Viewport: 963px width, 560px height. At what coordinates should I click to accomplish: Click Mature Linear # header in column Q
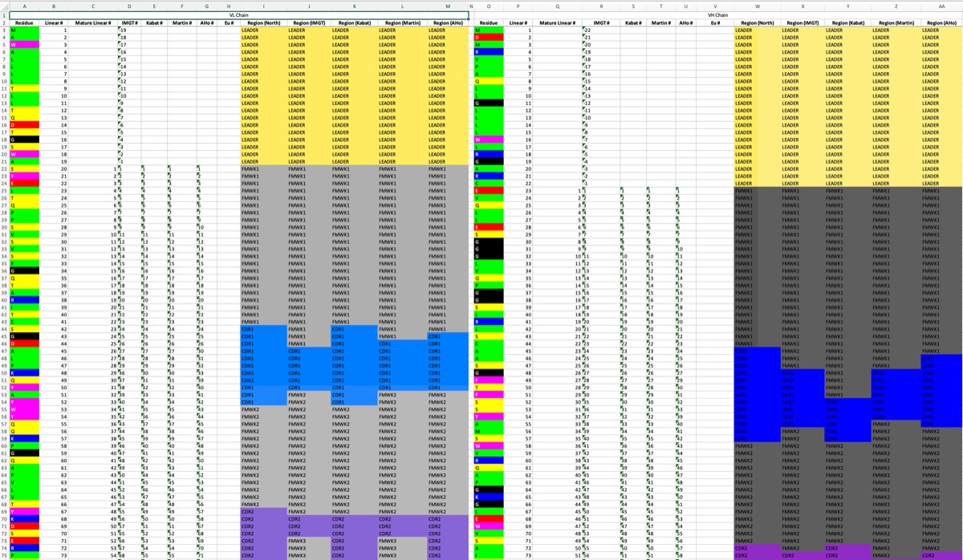click(x=558, y=23)
